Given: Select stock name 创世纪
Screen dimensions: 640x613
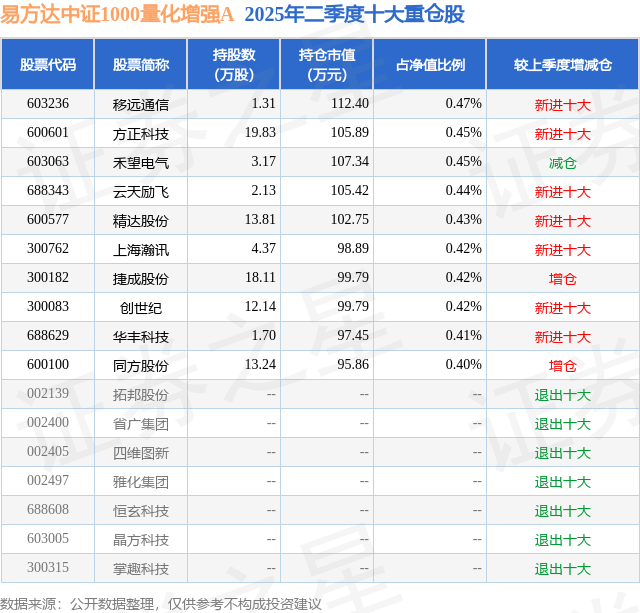Looking at the screenshot, I should (141, 308).
